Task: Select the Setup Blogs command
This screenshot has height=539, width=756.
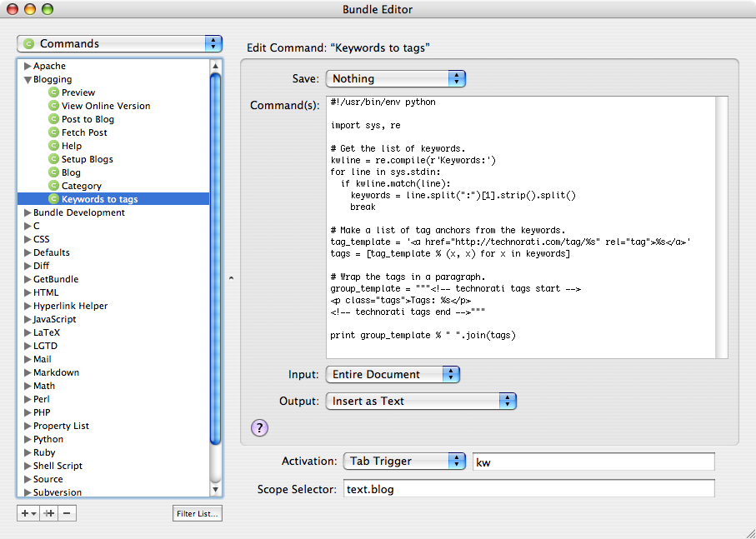Action: coord(113,159)
